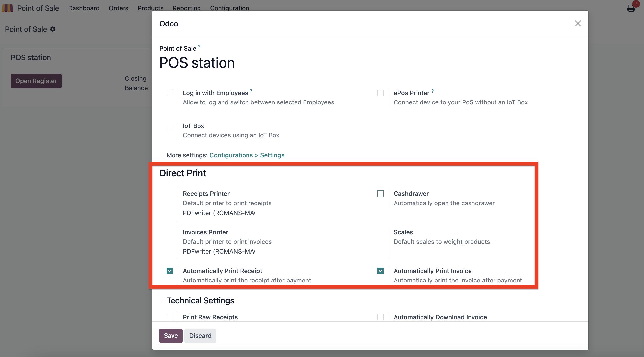Tick the Print Raw Receipts checkbox

(170, 317)
